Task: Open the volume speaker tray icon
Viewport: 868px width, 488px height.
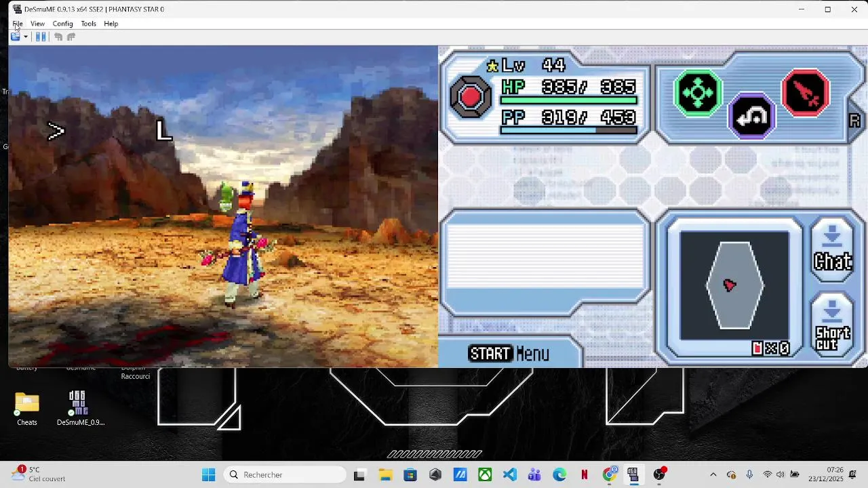Action: pyautogui.click(x=781, y=475)
